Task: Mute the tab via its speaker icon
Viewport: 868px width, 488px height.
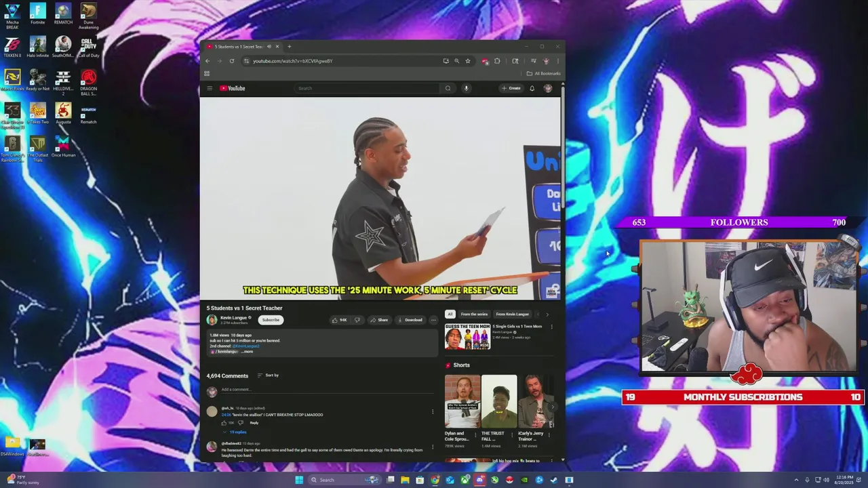Action: tap(269, 47)
